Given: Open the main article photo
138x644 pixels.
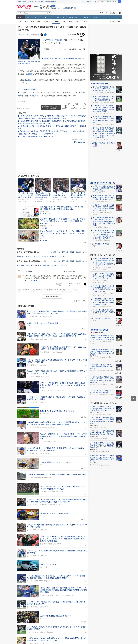Looking at the screenshot, I should pos(29,49).
